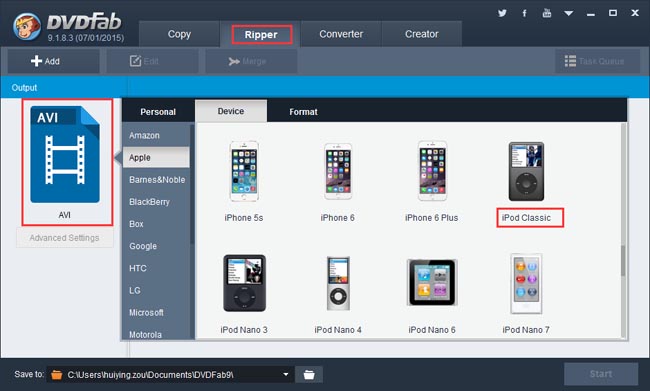Click the AVI output profile icon
Image resolution: width=650 pixels, height=391 pixels.
tap(65, 154)
